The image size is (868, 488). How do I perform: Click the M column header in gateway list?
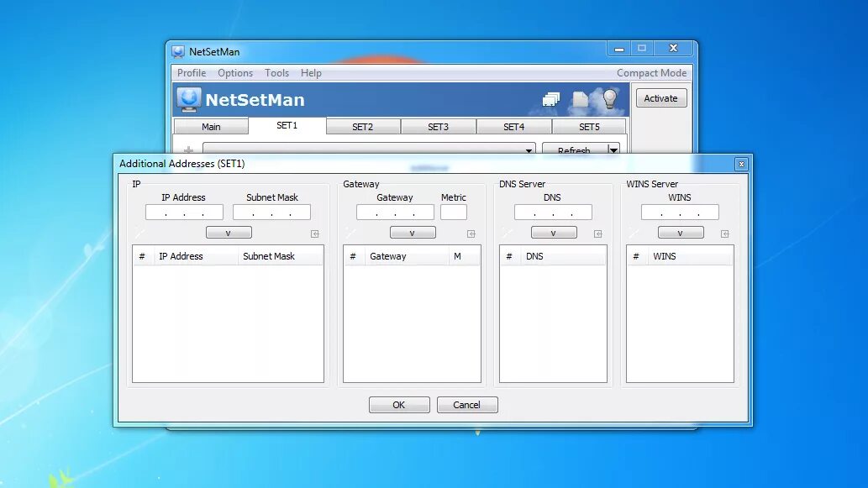(x=464, y=256)
